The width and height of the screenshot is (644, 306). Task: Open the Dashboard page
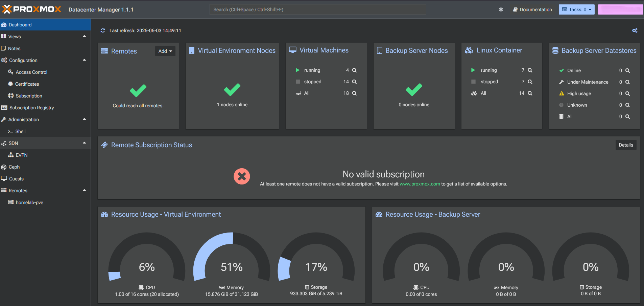pyautogui.click(x=45, y=25)
